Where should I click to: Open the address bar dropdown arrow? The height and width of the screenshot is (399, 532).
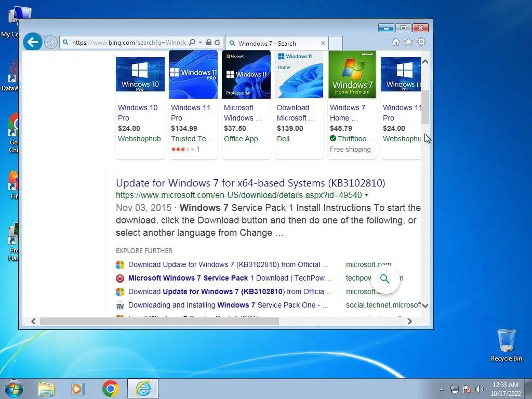200,43
